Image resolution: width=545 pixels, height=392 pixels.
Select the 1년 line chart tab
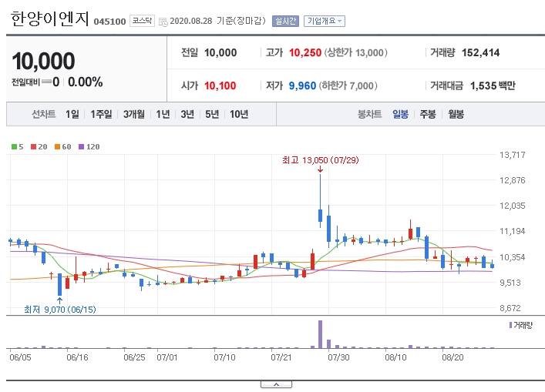click(x=163, y=114)
